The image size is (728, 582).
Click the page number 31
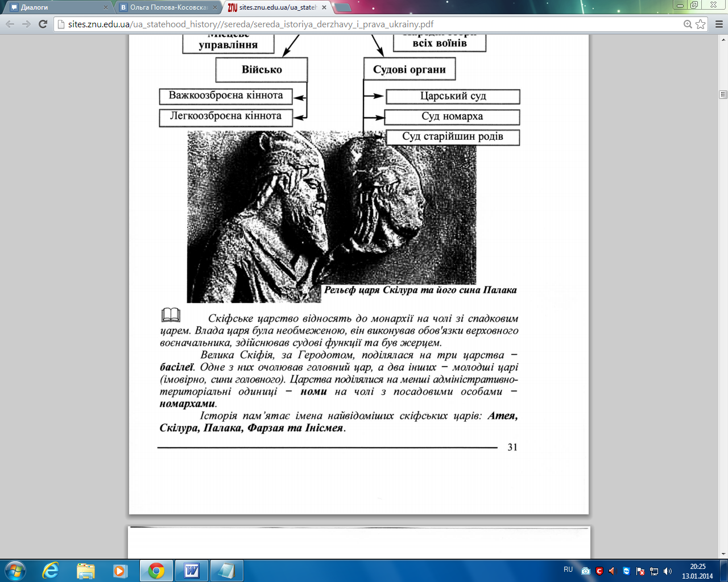(512, 447)
